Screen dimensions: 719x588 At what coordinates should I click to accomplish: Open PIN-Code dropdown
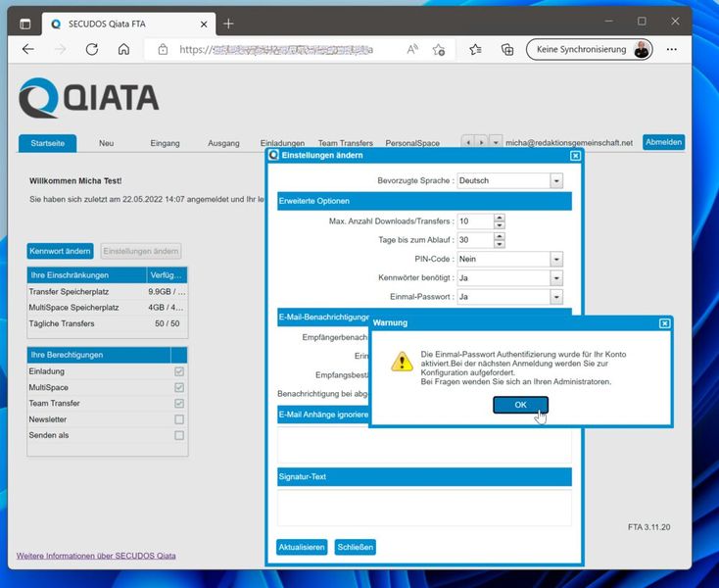556,259
